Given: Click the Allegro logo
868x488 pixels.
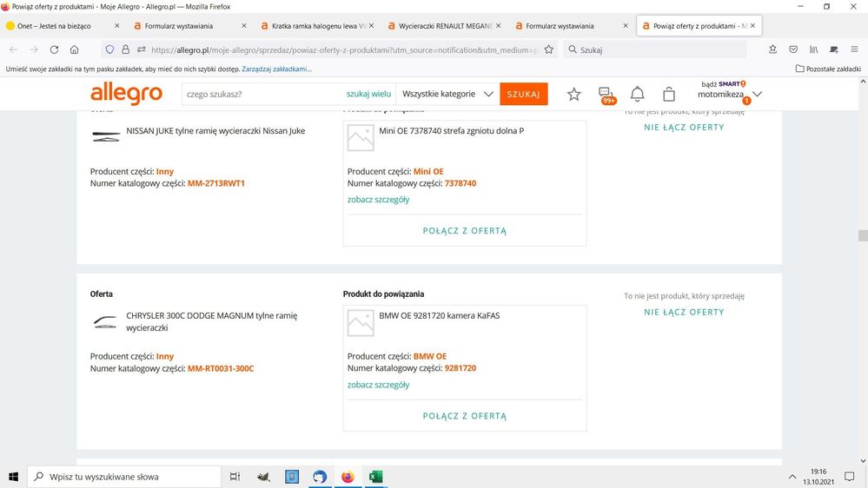Looking at the screenshot, I should pos(126,94).
